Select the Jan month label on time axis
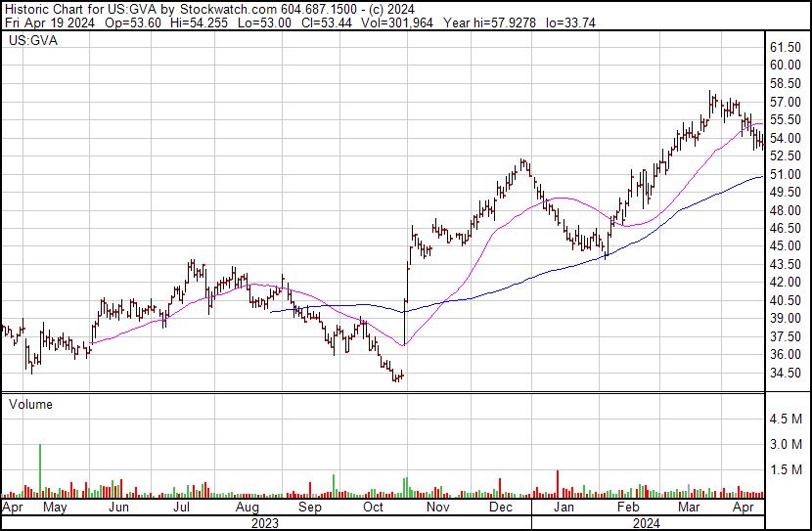The image size is (812, 531). 563,509
